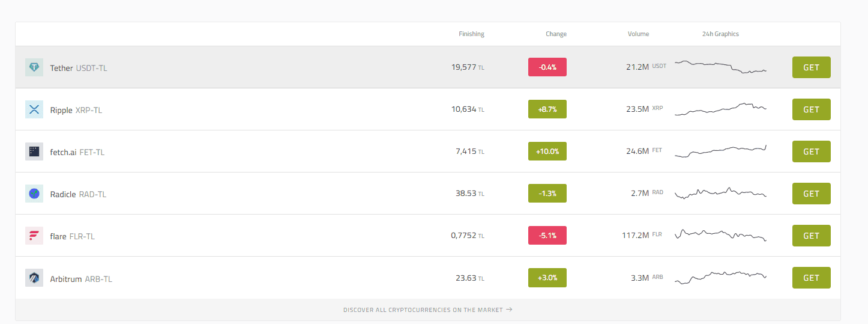The height and width of the screenshot is (324, 868).
Task: Click the Volume column header
Action: pos(638,34)
